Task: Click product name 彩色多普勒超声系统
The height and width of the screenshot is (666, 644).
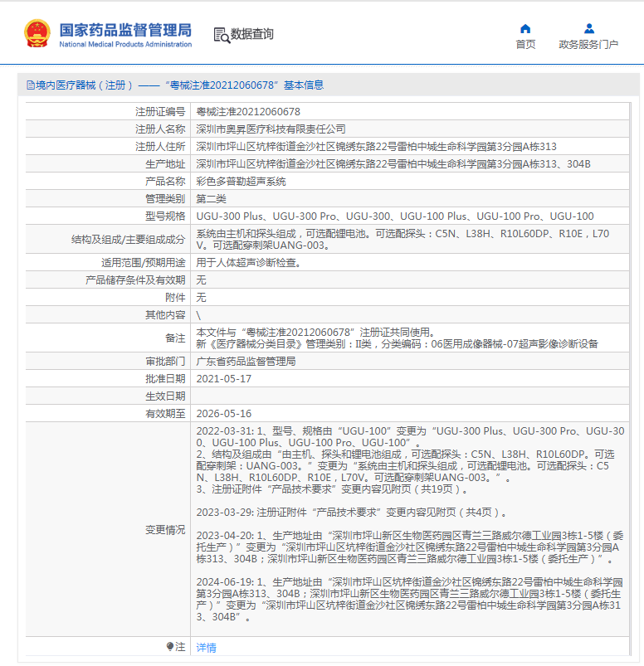Action: coord(241,182)
